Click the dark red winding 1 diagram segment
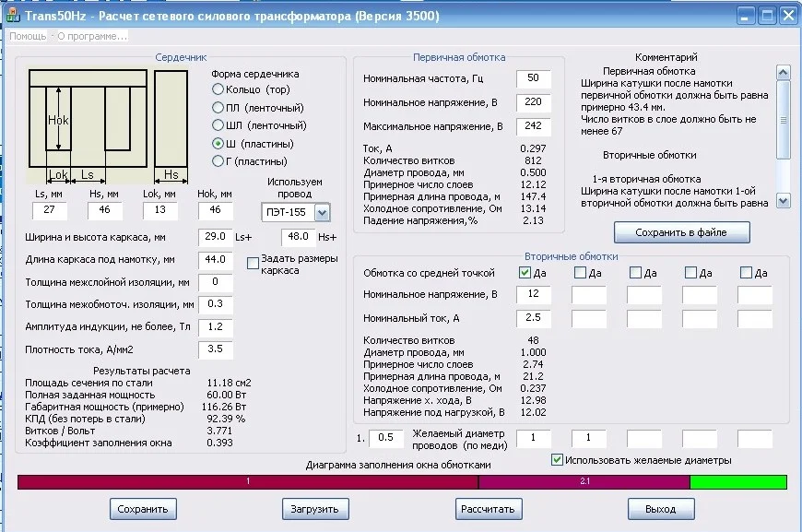 point(248,482)
